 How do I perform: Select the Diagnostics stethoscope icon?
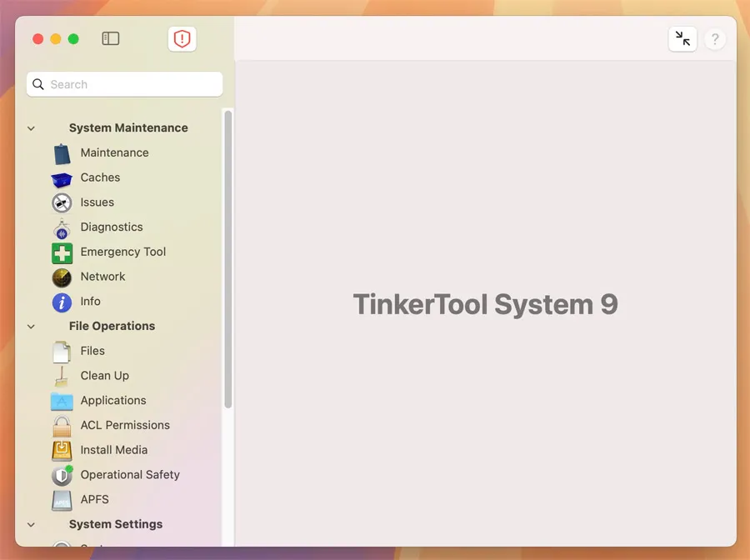pyautogui.click(x=62, y=227)
